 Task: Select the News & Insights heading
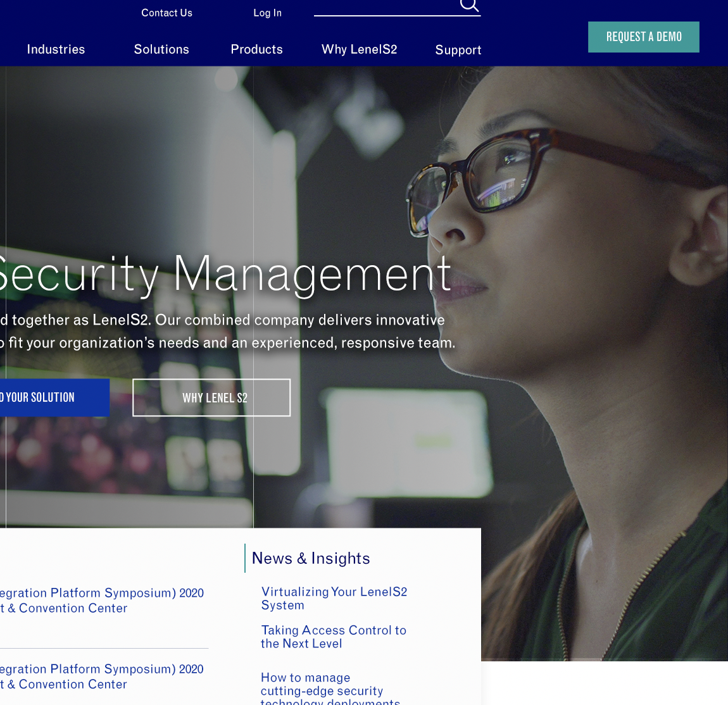(311, 558)
